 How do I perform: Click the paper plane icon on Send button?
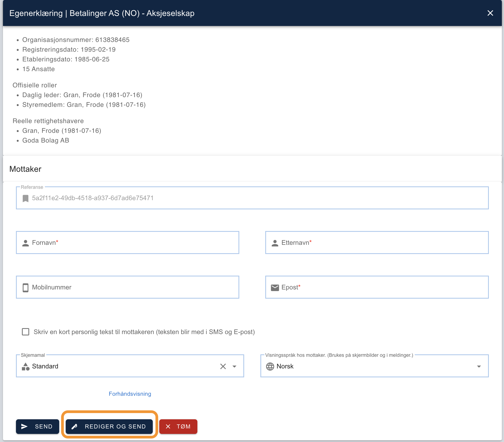[24, 427]
